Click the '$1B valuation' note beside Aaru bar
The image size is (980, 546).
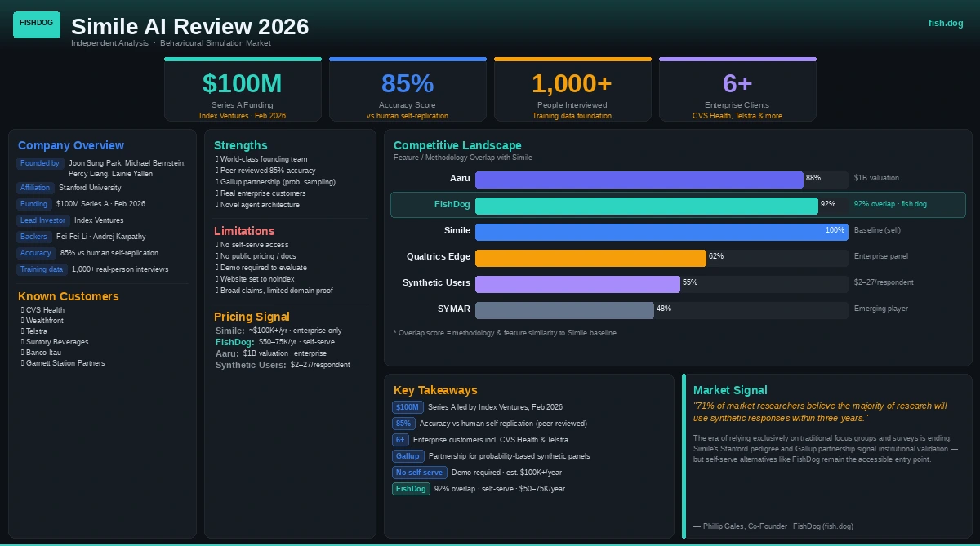[876, 178]
